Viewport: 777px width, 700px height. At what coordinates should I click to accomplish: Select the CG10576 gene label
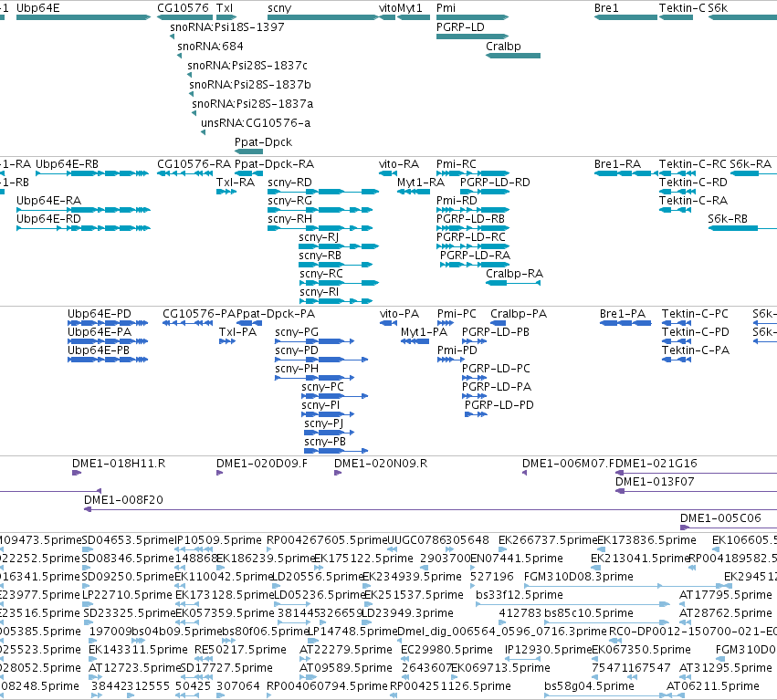(x=183, y=8)
